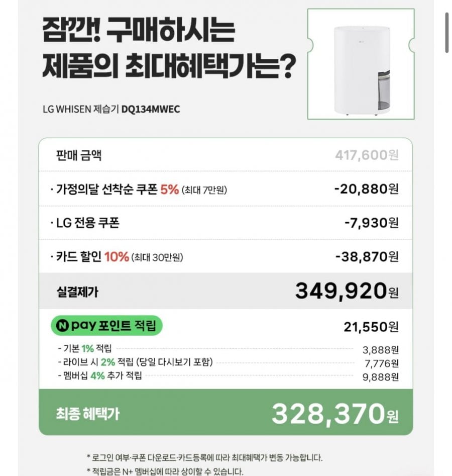
Task: Click the 21,550원 points total
Action: coord(371,327)
